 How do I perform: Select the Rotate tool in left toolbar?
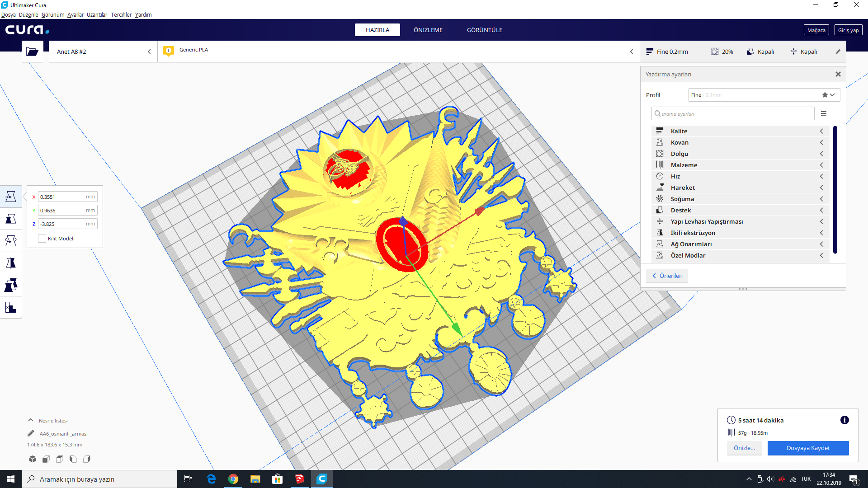11,241
